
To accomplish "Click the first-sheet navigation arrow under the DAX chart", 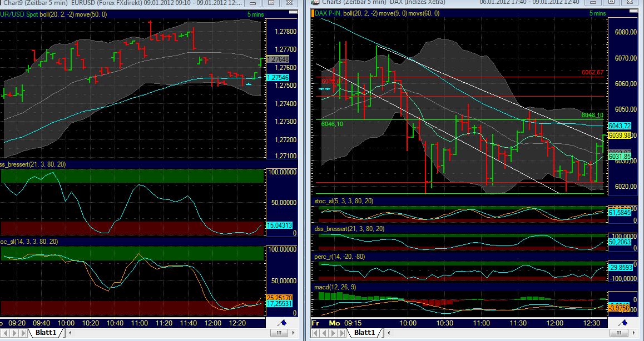I will pos(314,334).
